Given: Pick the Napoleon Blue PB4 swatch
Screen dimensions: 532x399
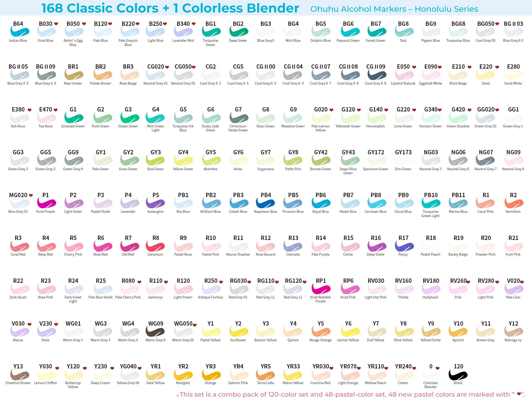Looking at the screenshot, I should (x=265, y=203).
